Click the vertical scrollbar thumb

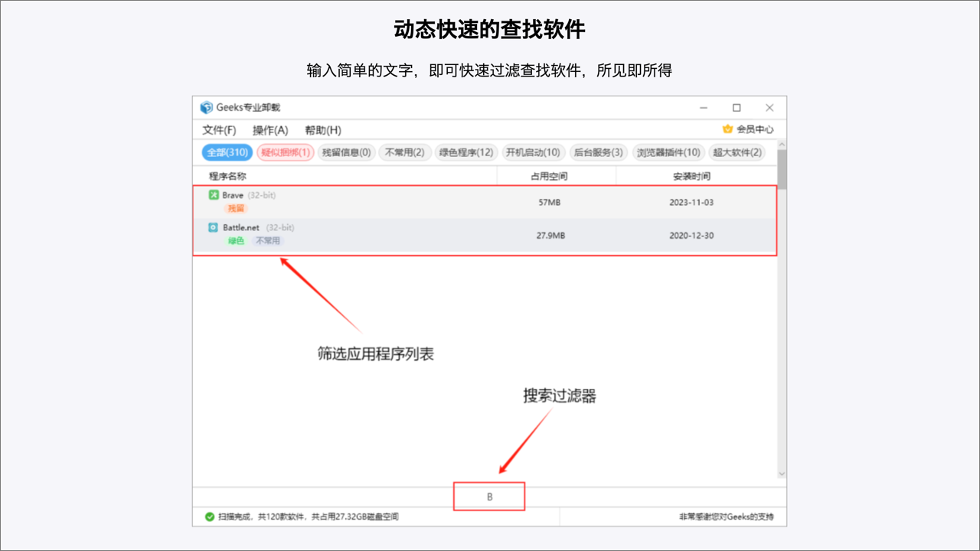pyautogui.click(x=782, y=168)
